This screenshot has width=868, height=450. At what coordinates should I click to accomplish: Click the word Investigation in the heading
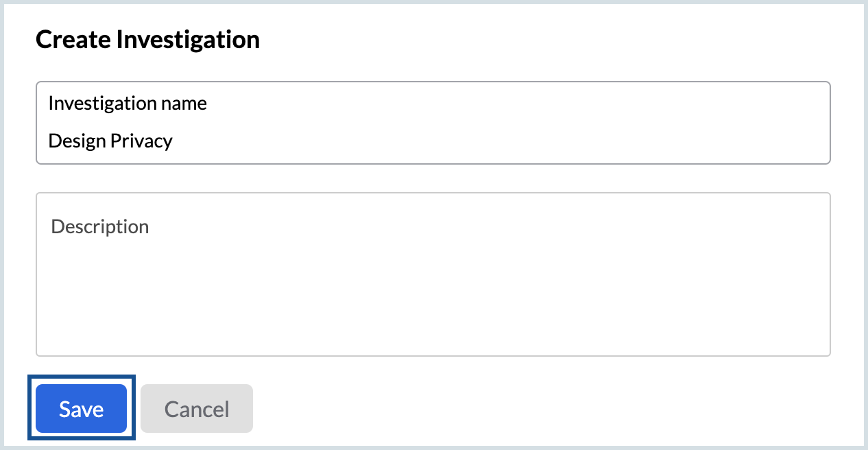point(188,40)
